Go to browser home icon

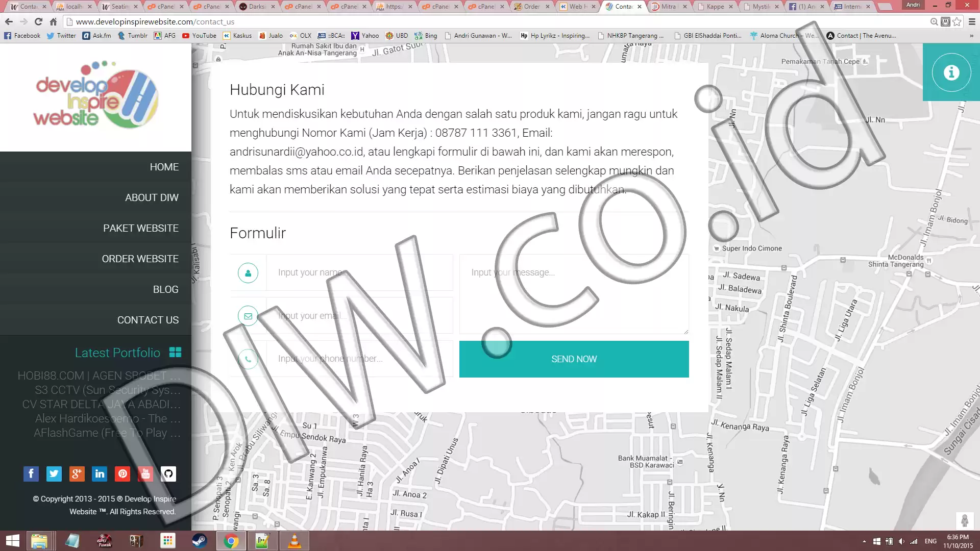tap(54, 21)
